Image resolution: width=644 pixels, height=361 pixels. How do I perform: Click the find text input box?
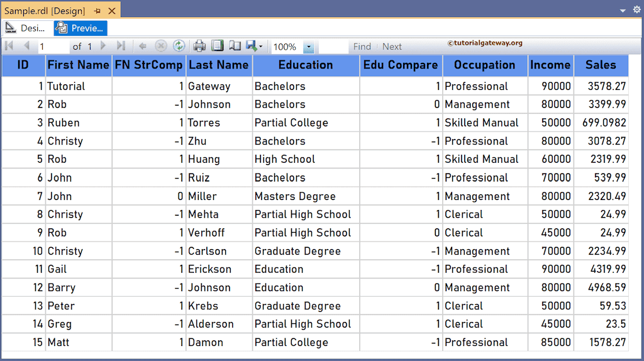coord(333,47)
